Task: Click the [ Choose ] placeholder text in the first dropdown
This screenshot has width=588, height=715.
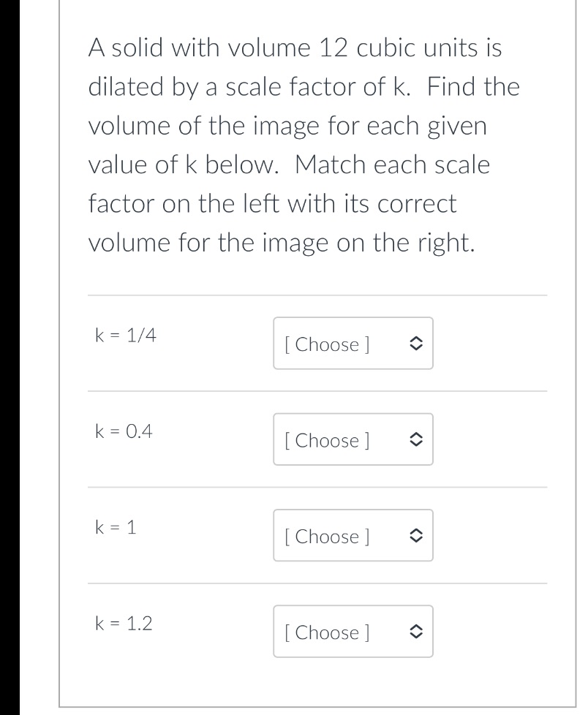Action: [x=328, y=344]
